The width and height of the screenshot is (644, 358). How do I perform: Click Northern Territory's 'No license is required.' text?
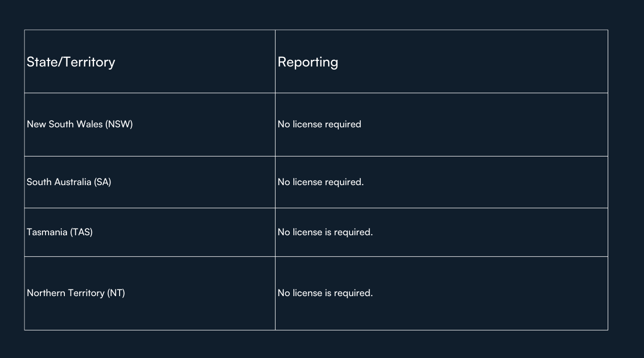[325, 293]
